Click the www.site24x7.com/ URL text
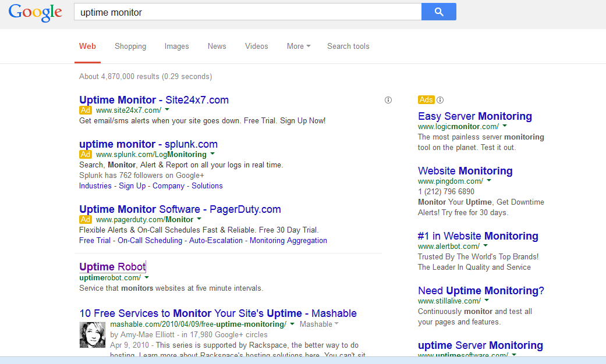The height and width of the screenshot is (364, 606). coord(128,110)
